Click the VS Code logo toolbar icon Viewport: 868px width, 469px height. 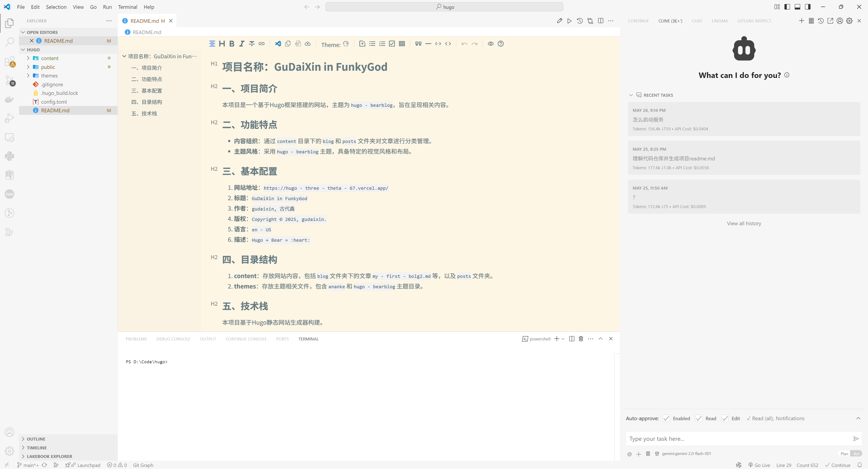278,44
